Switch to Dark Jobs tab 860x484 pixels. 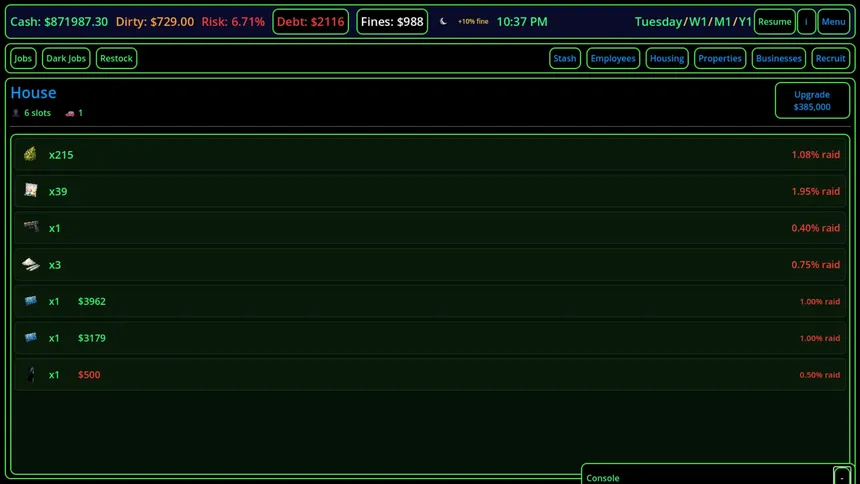pos(67,59)
